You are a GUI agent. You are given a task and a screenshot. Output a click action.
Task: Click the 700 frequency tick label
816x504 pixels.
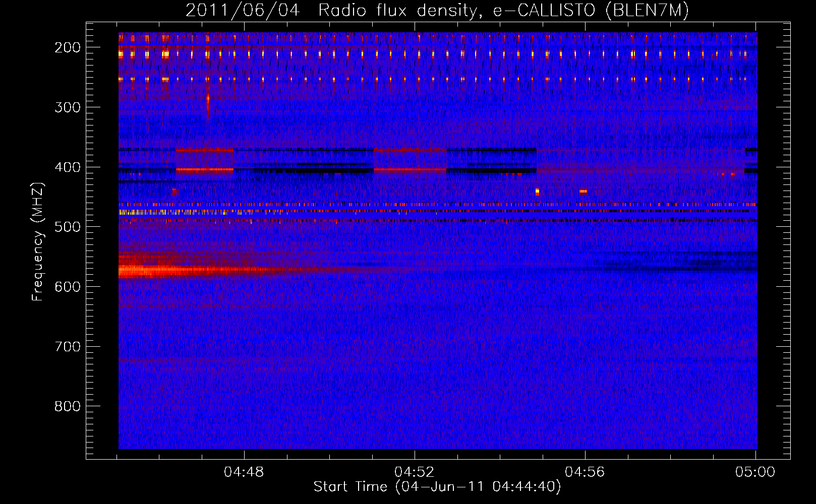pos(68,347)
